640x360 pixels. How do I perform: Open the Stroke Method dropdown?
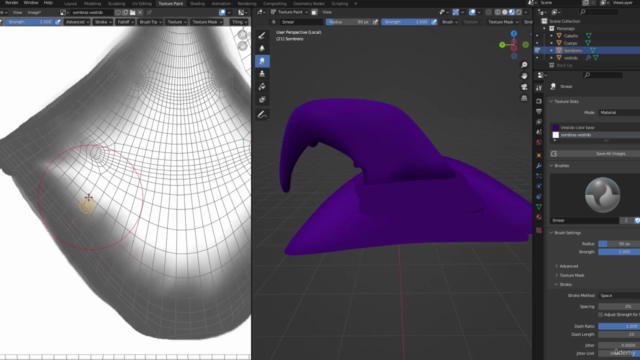(x=619, y=296)
